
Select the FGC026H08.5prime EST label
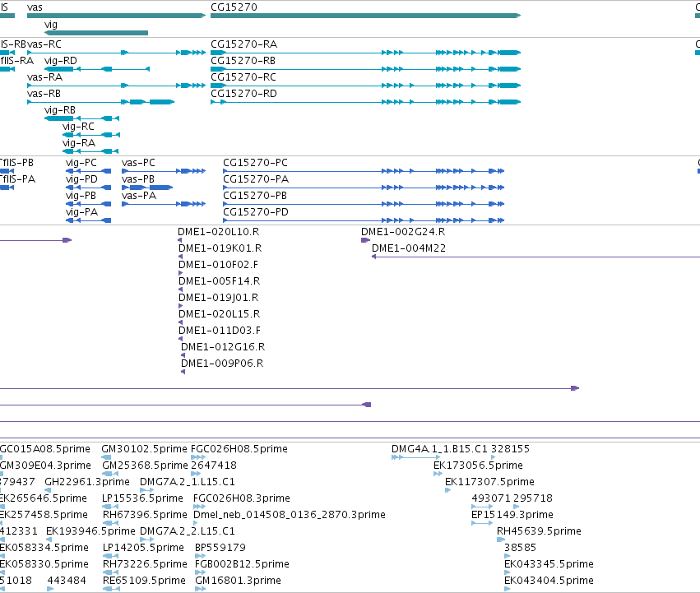tap(239, 449)
